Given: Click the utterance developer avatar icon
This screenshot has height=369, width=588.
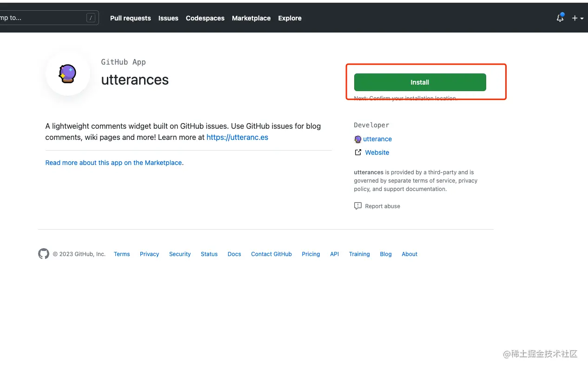Looking at the screenshot, I should coord(358,139).
